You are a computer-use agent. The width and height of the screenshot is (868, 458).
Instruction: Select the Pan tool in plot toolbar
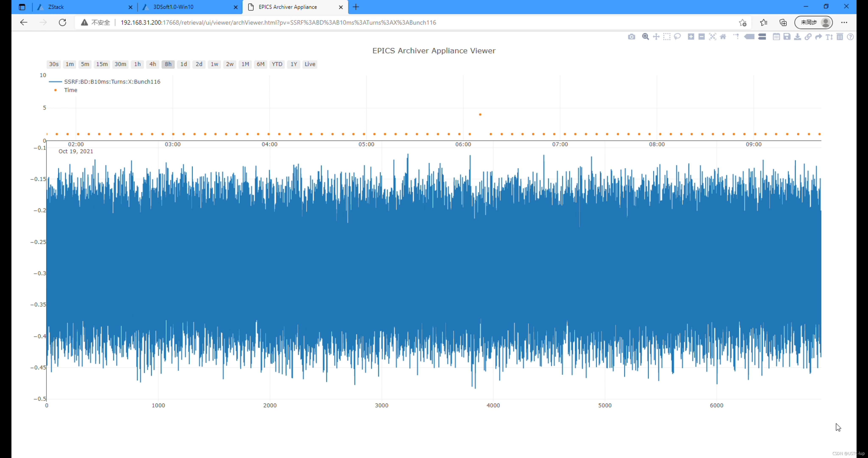point(656,37)
